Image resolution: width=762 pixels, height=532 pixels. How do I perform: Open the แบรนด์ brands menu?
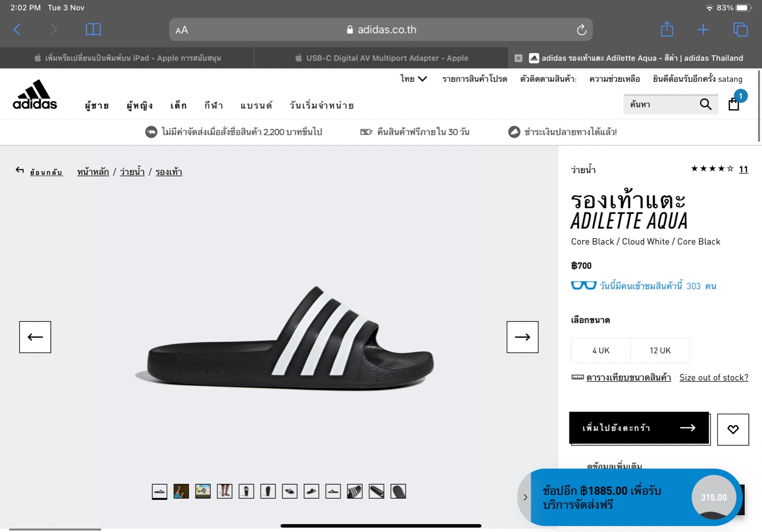[x=256, y=105]
